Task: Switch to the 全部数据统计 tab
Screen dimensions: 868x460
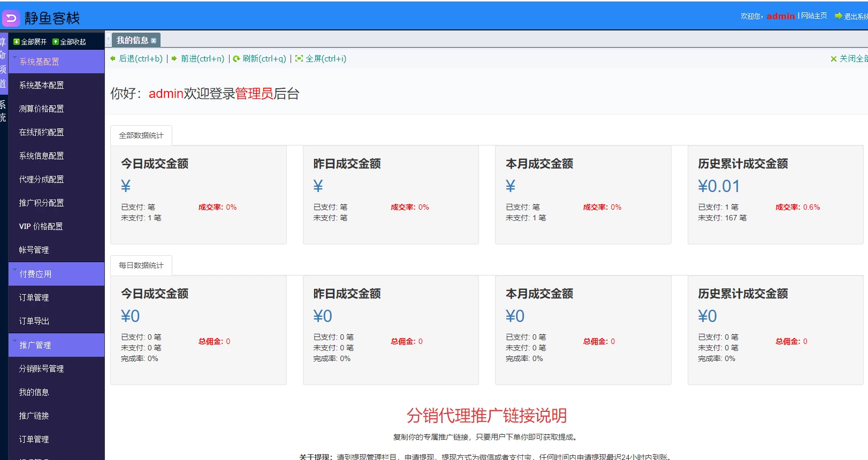Action: (x=141, y=135)
